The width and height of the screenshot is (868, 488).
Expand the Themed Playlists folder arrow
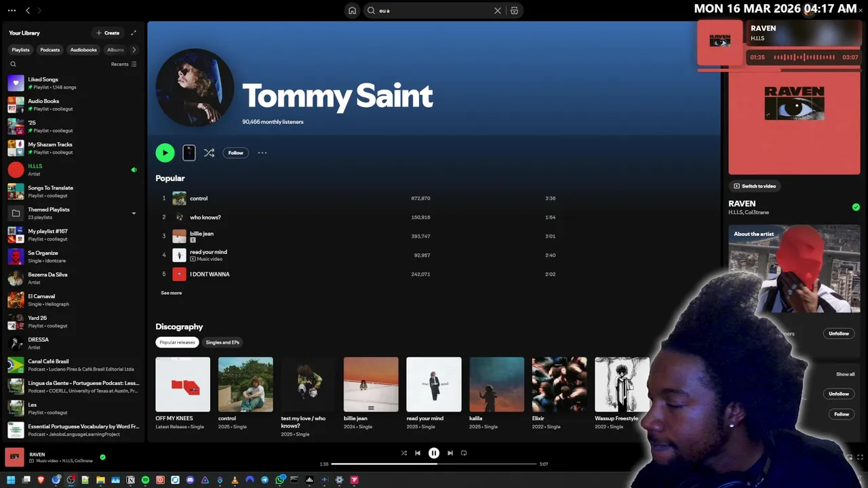[134, 213]
